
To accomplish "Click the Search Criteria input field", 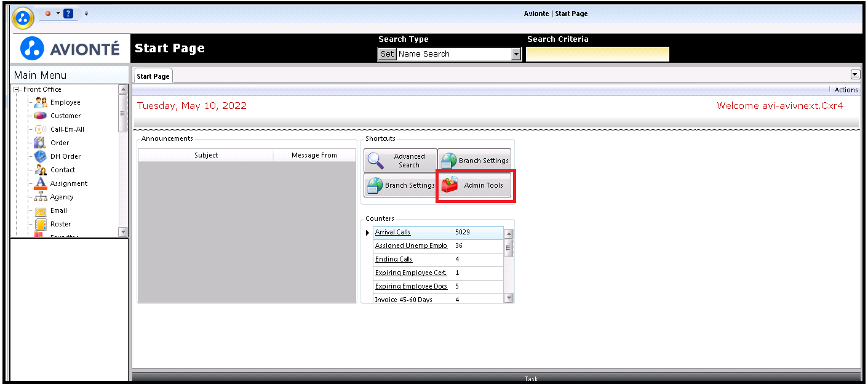I will [x=597, y=54].
